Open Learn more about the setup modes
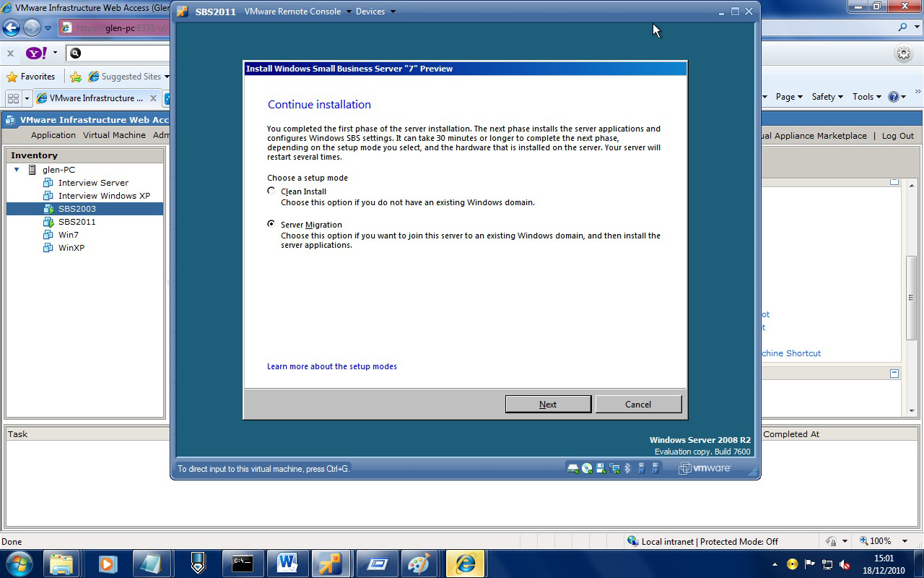This screenshot has height=578, width=924. 331,366
